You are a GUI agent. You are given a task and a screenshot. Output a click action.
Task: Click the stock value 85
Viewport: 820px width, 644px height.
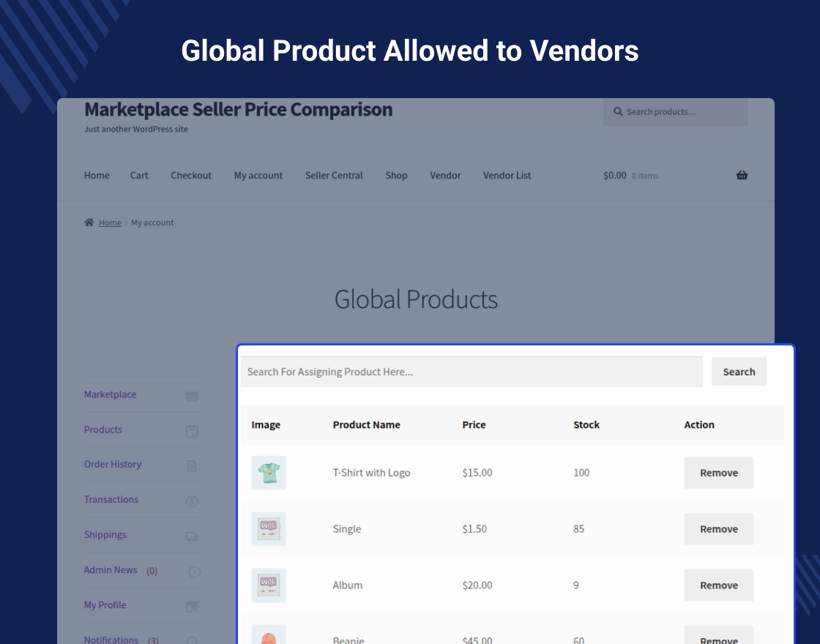pos(578,529)
